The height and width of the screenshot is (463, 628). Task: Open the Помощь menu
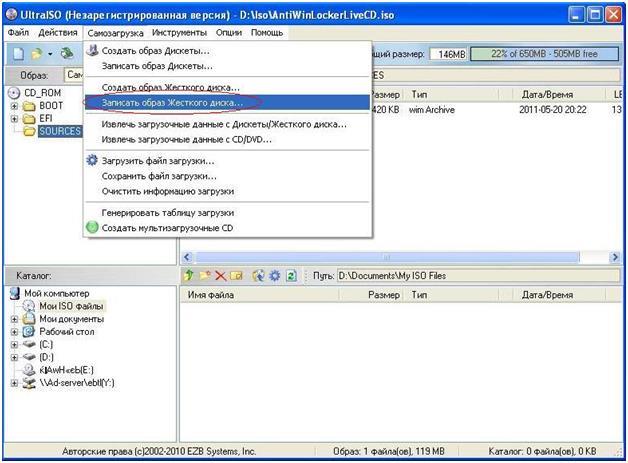click(267, 32)
